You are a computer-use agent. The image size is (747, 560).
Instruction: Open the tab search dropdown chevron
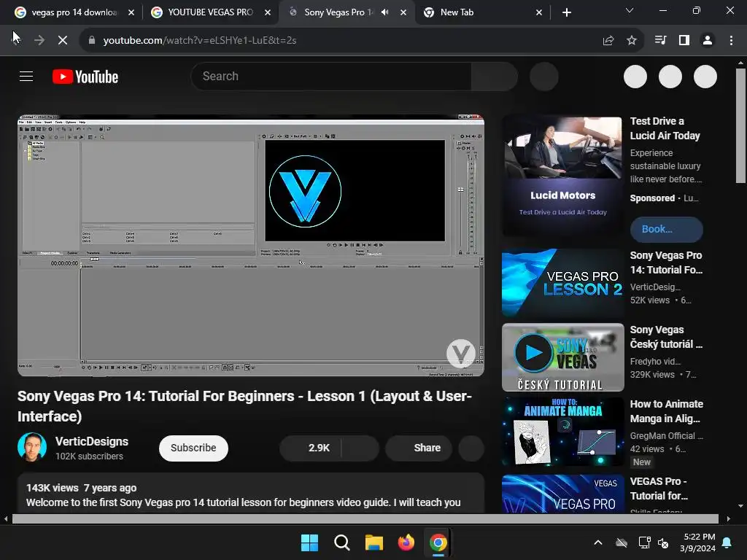click(x=630, y=10)
